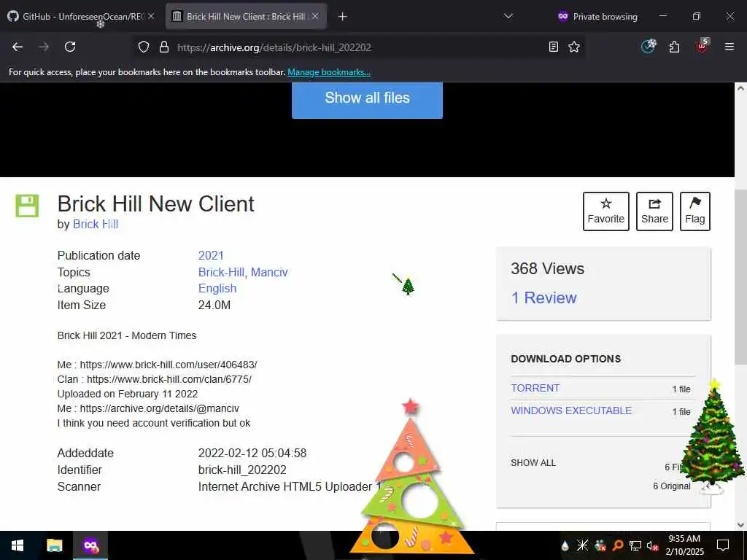Open the Manciv topic link
The image size is (747, 560).
click(x=270, y=273)
